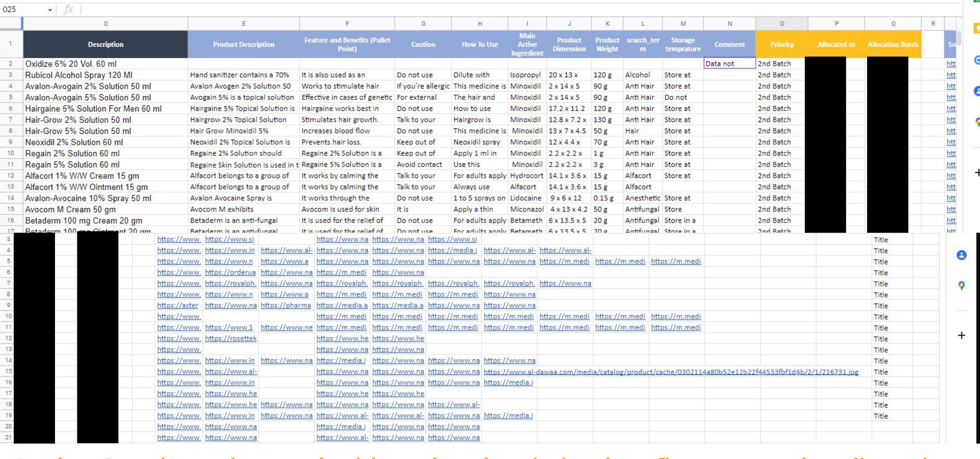This screenshot has width=980, height=459.
Task: Select the 'Data not' comment cell
Action: click(729, 64)
